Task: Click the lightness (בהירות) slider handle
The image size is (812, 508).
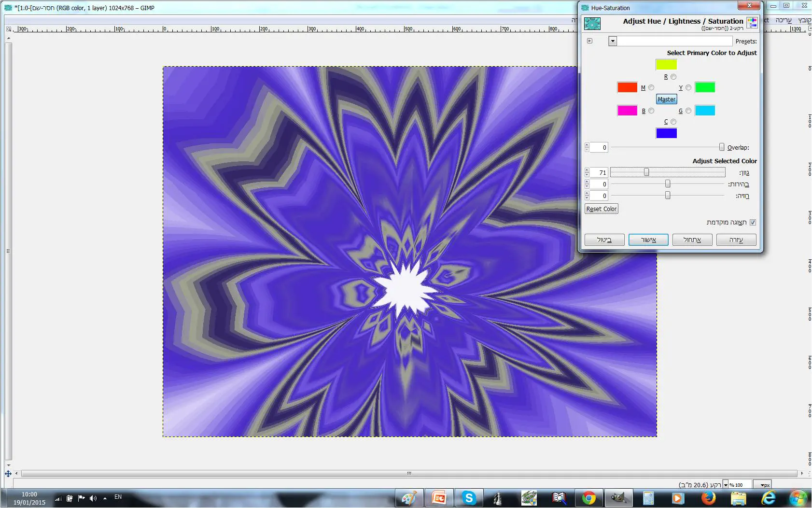Action: (668, 184)
